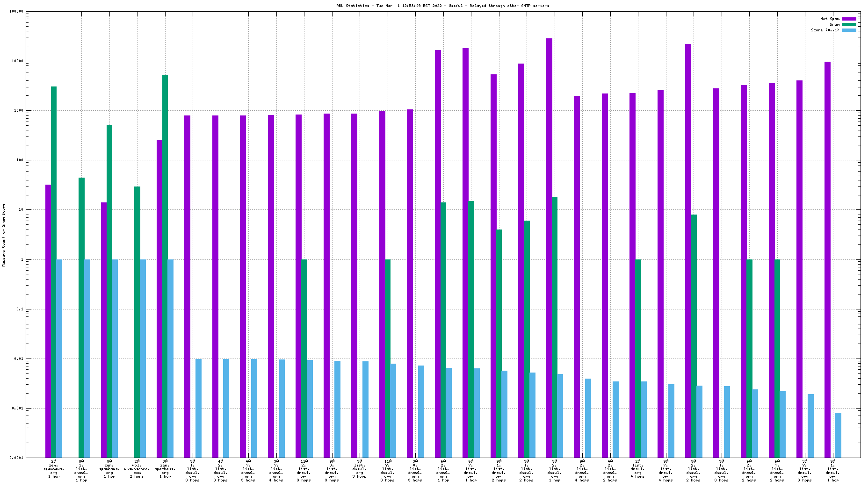Click the RBL Statistics chart title
This screenshot has height=488, width=868.
pyautogui.click(x=442, y=6)
